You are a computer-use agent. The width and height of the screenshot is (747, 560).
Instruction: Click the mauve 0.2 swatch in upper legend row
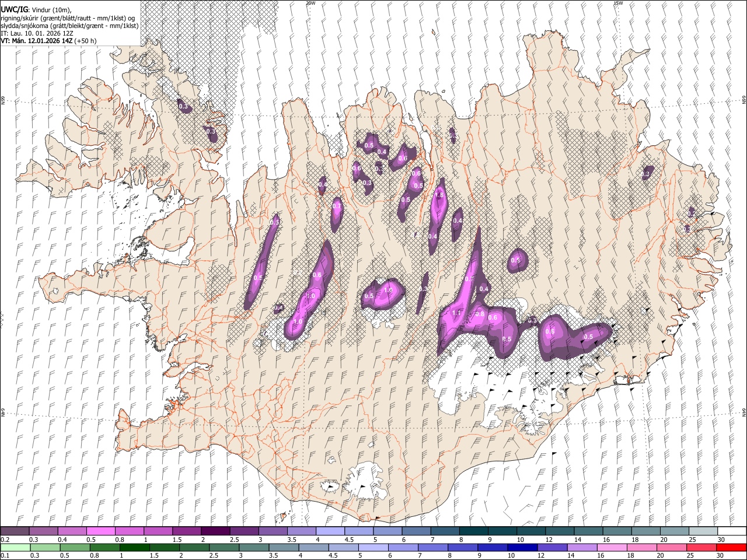tap(15, 531)
